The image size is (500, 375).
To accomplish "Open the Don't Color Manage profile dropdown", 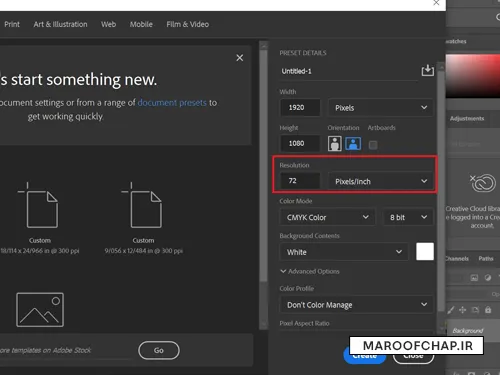I will coord(357,305).
